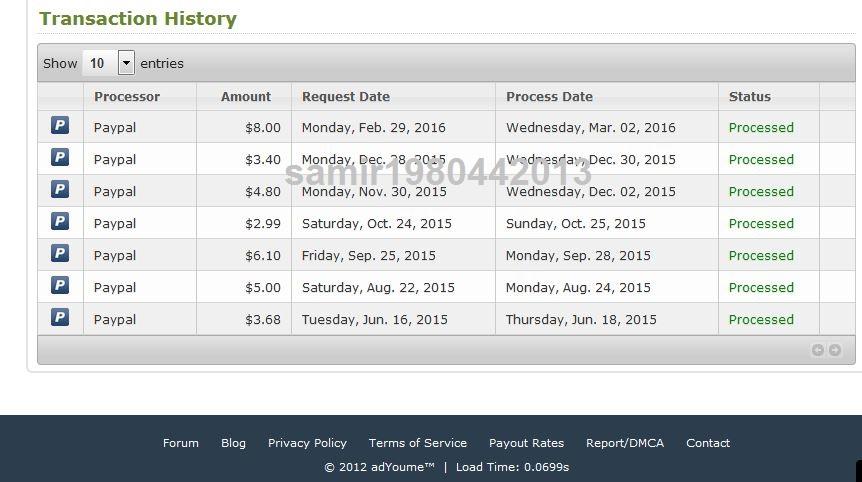The height and width of the screenshot is (482, 862).
Task: Sort by the Amount column header
Action: click(246, 97)
